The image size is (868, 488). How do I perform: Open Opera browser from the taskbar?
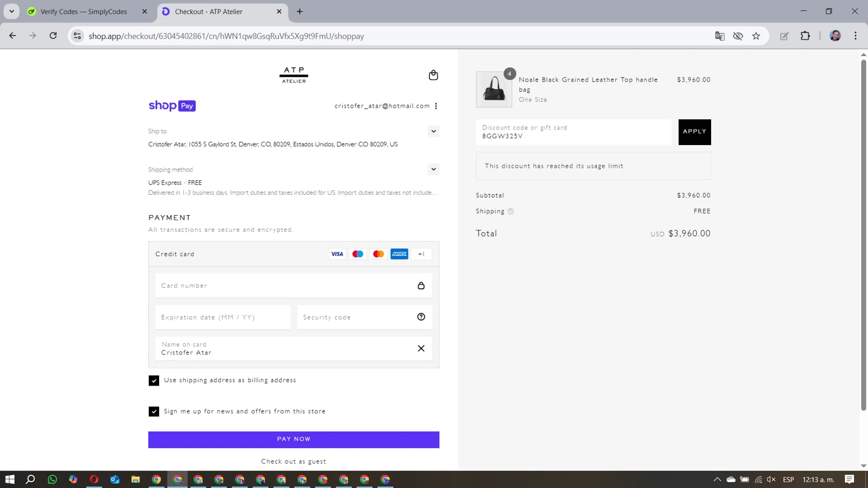pos(94,479)
